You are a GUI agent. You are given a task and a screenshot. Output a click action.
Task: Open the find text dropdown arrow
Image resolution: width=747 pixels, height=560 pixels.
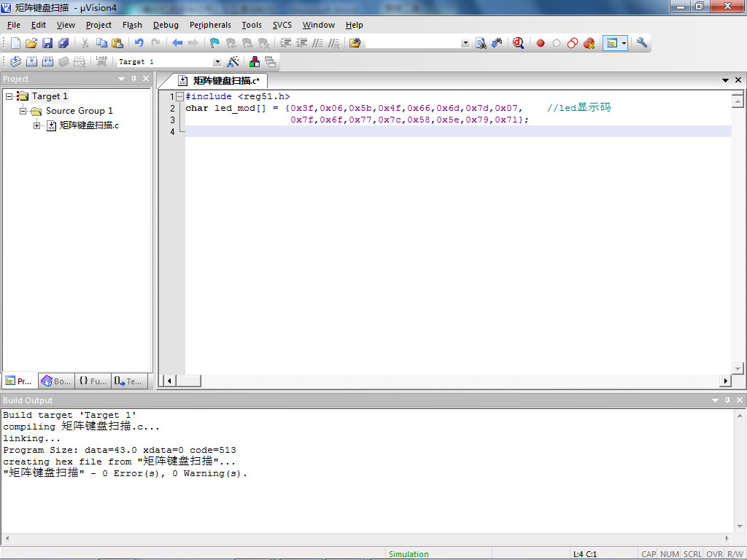465,43
